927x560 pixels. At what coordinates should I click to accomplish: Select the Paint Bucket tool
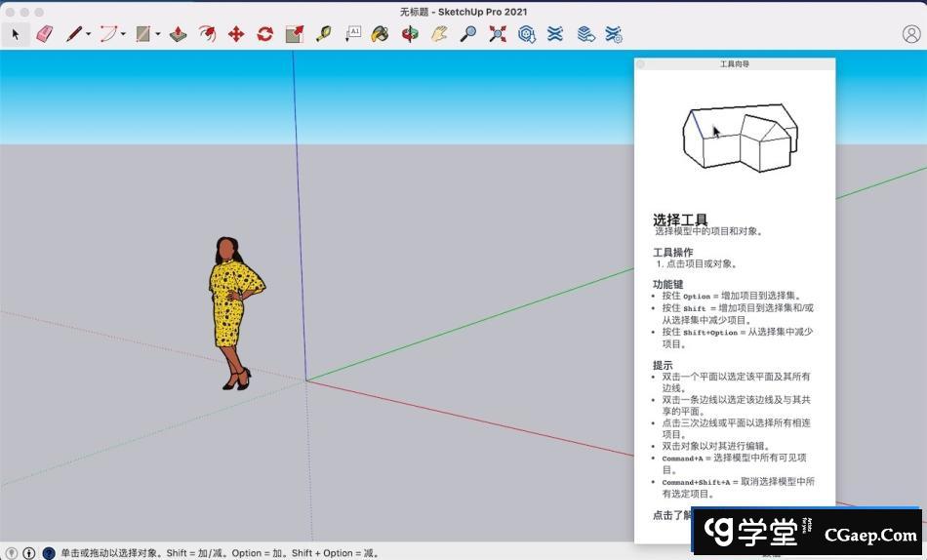coord(381,34)
